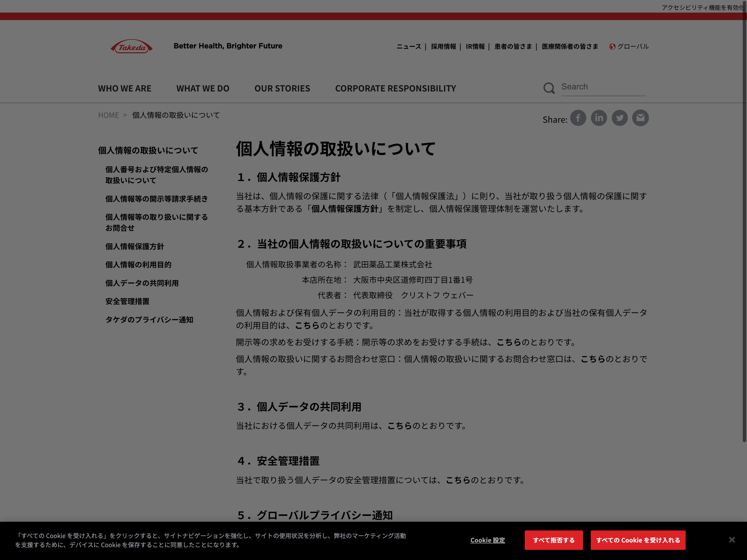This screenshot has width=747, height=560.
Task: Share page via email icon
Action: tap(640, 118)
